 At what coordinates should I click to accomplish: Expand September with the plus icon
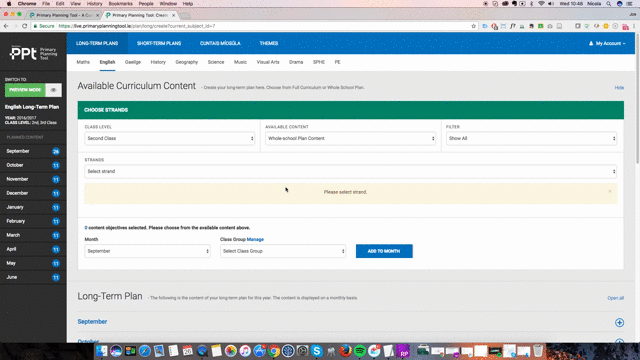(619, 322)
